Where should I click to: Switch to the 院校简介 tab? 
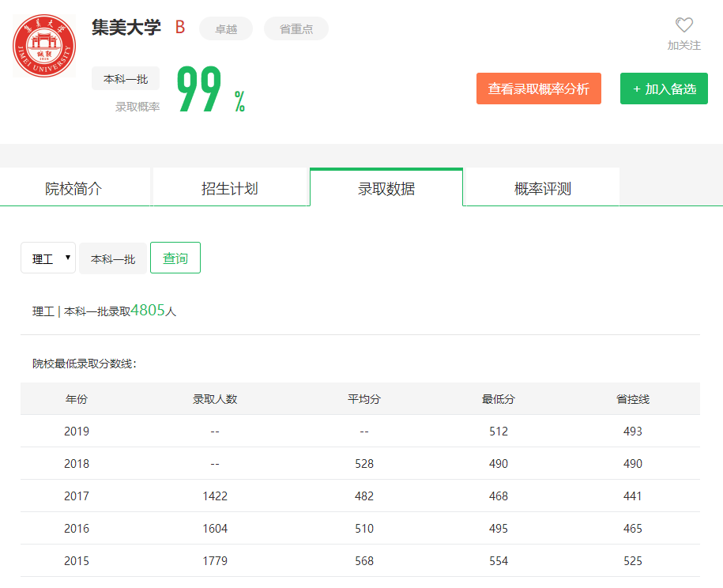(x=73, y=189)
